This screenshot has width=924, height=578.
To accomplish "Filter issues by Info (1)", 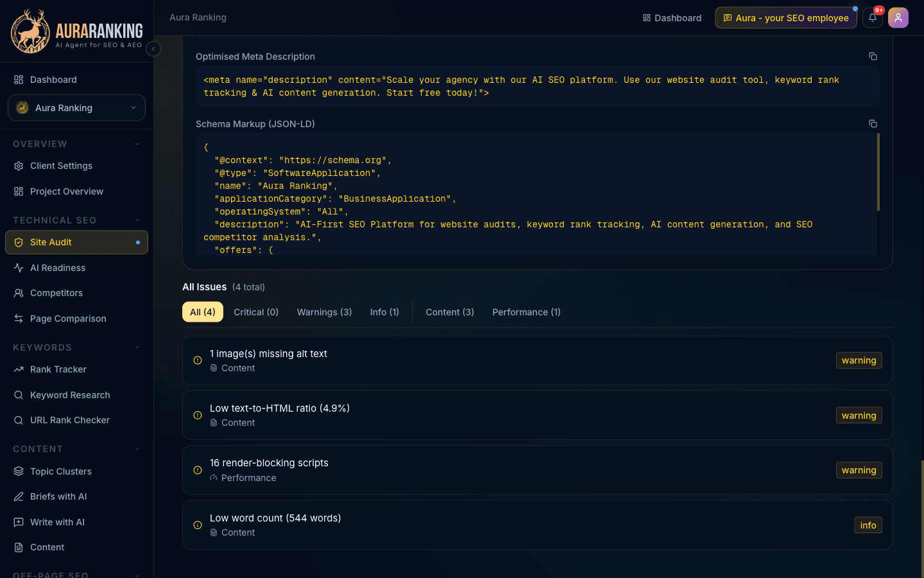I will (x=384, y=312).
